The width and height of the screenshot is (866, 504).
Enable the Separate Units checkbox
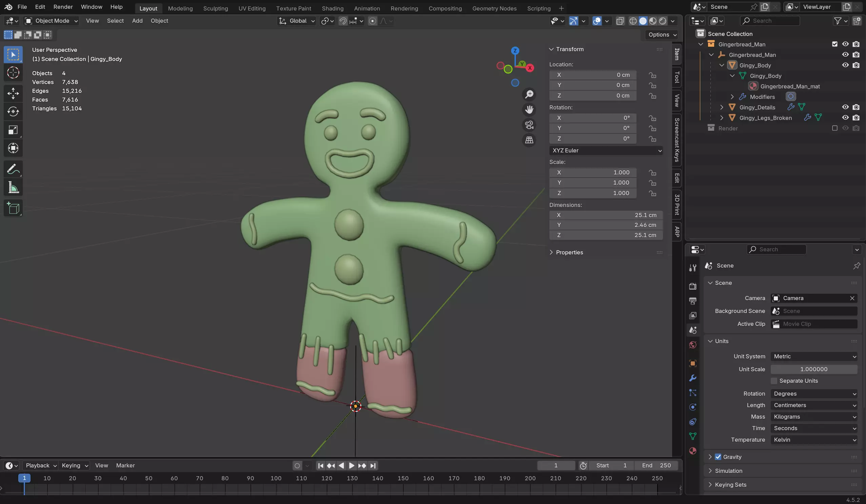point(774,381)
